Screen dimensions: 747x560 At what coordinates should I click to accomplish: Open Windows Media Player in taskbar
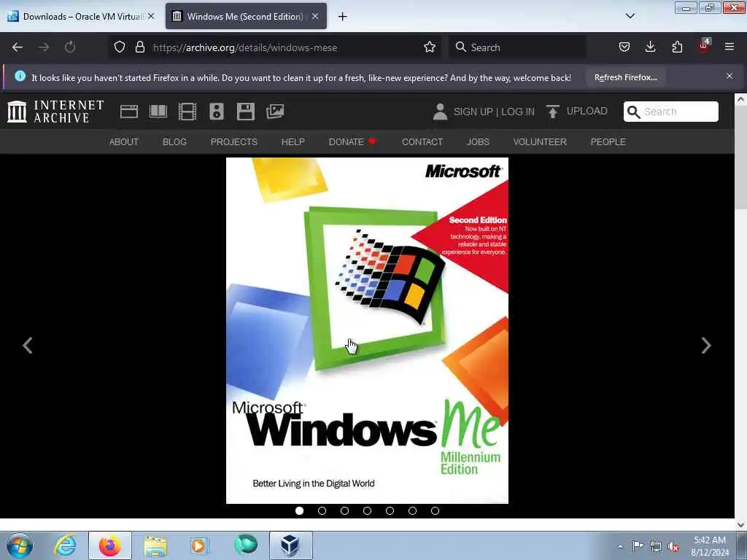(199, 545)
